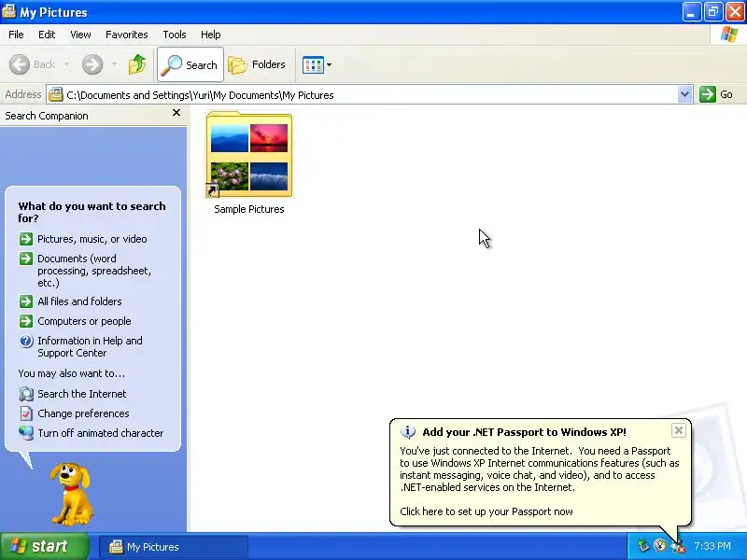Click My Pictures taskbar button

174,547
